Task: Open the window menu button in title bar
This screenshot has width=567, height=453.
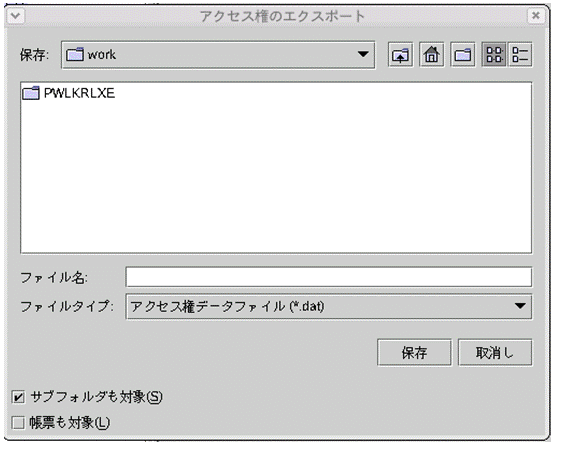Action: (x=16, y=16)
